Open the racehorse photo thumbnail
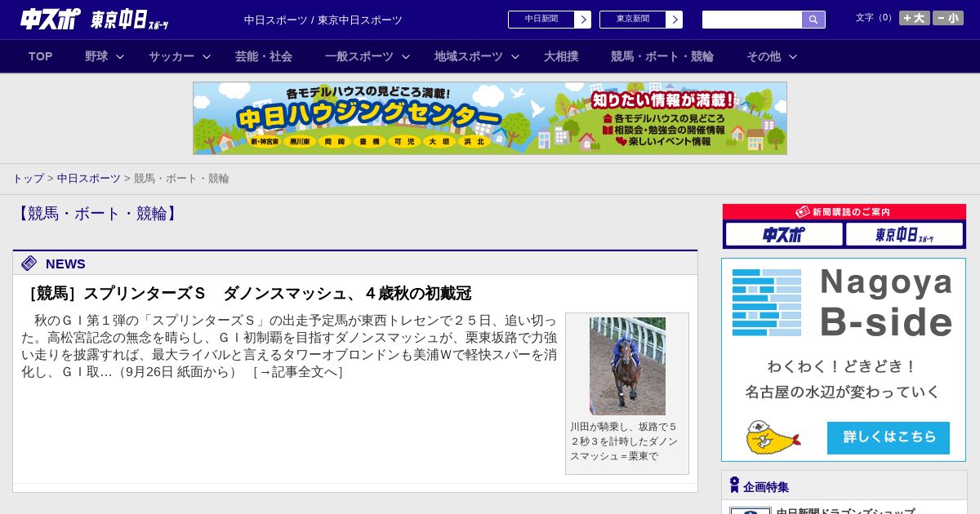980x514 pixels. click(x=627, y=366)
